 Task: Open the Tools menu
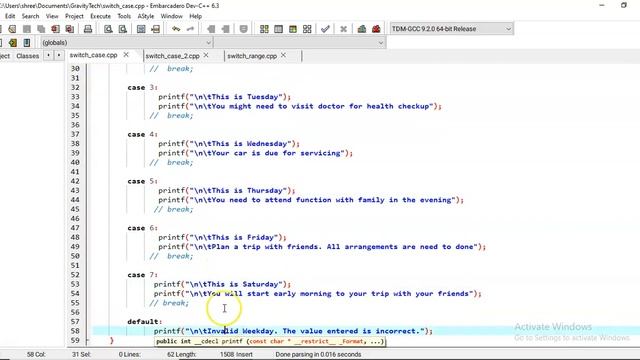tap(124, 16)
